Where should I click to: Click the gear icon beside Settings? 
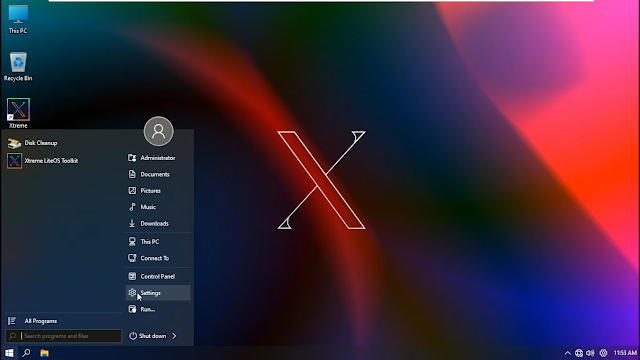click(132, 293)
